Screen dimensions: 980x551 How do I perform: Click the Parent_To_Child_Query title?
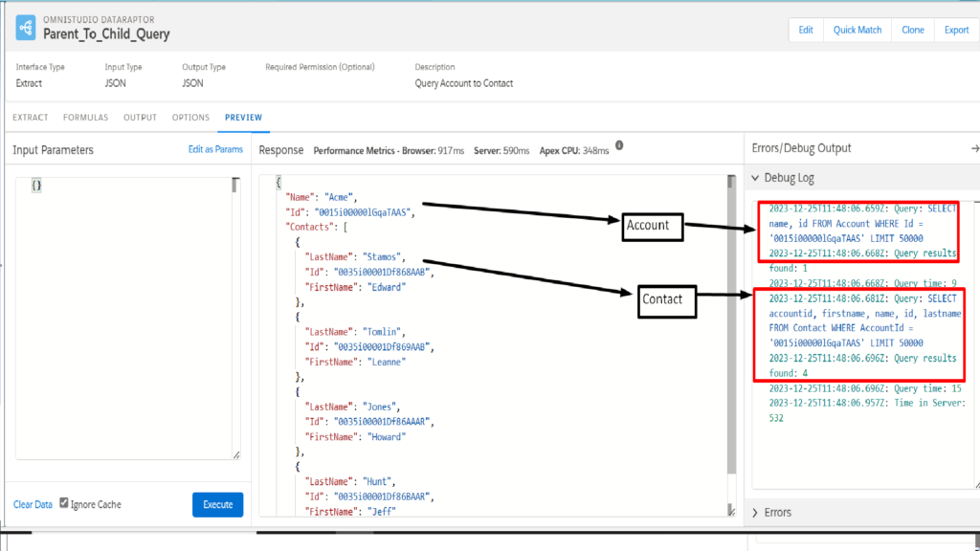106,33
